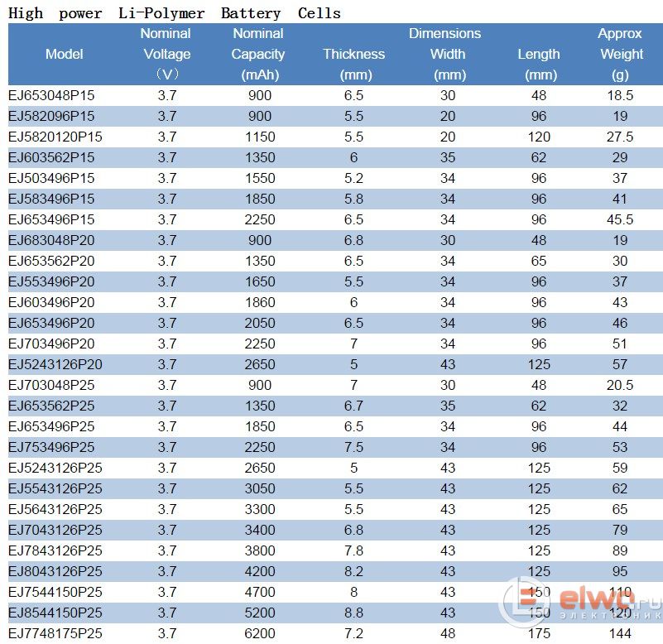
Task: Click the EJ7748175P25 model cell
Action: click(55, 633)
